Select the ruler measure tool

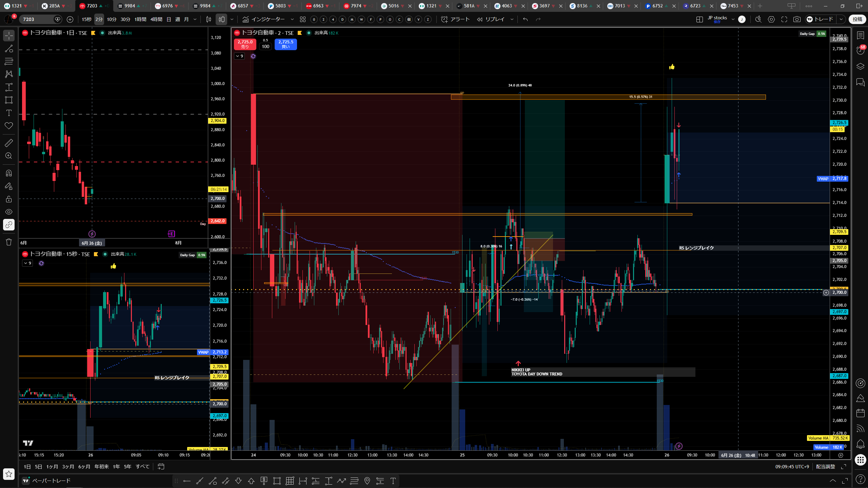9,143
